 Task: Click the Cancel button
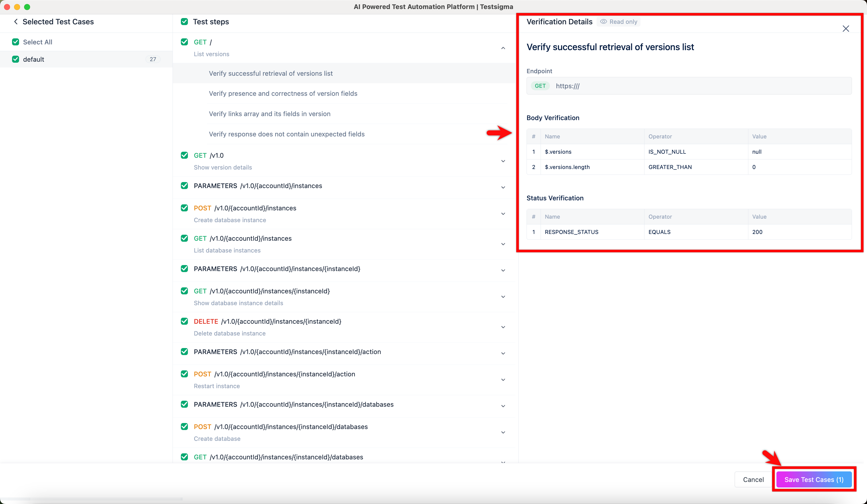pyautogui.click(x=753, y=479)
